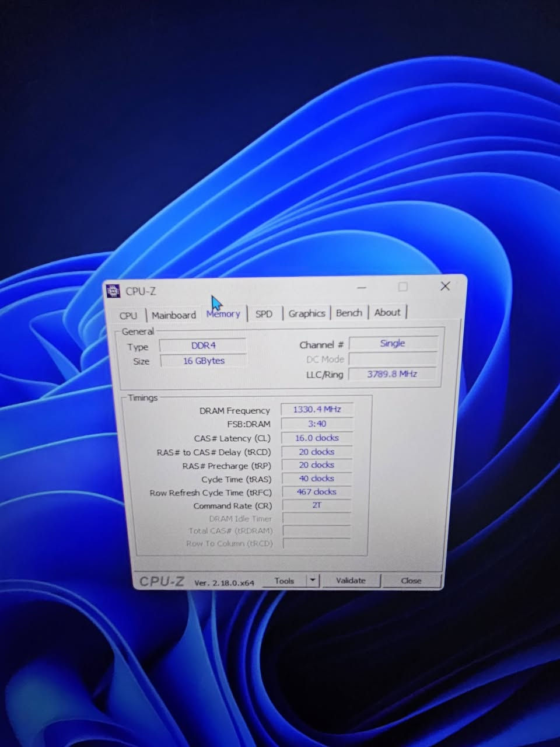
Task: Select the CAS# Latency 16.0 clocks value
Action: click(317, 438)
